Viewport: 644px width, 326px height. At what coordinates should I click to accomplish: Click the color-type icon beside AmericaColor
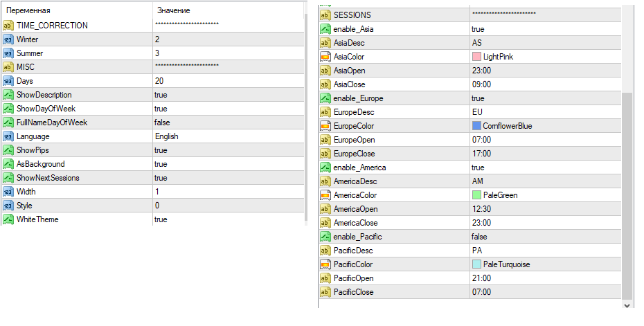click(325, 195)
